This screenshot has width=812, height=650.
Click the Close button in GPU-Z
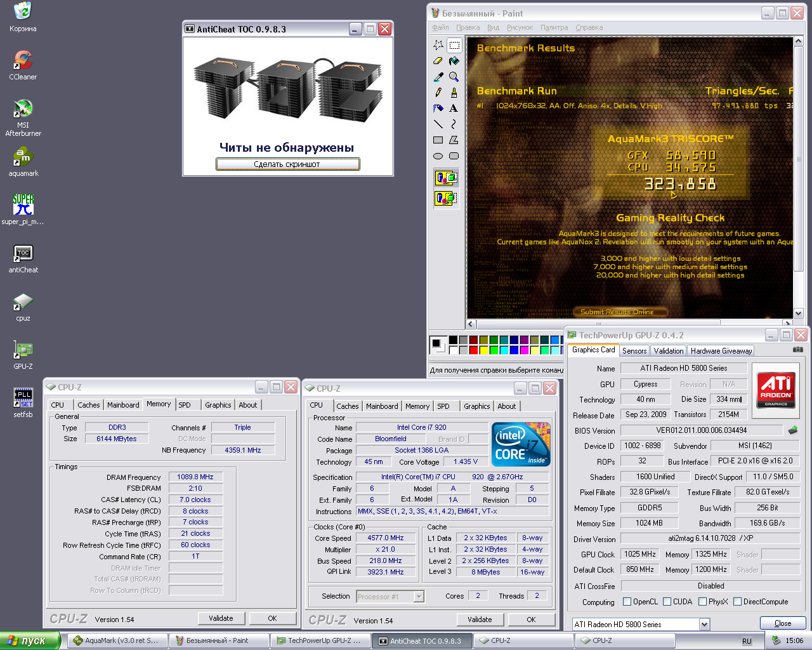(783, 623)
